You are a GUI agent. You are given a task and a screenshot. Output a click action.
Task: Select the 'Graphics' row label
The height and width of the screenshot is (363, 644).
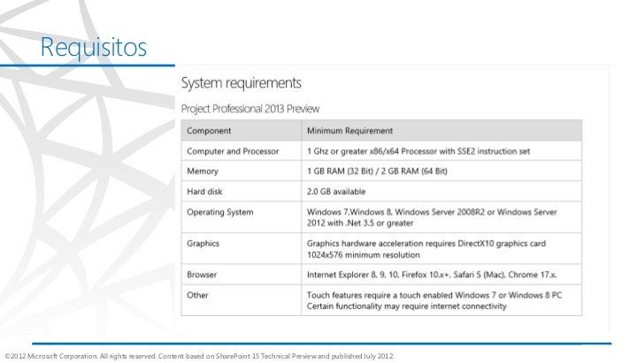point(203,243)
